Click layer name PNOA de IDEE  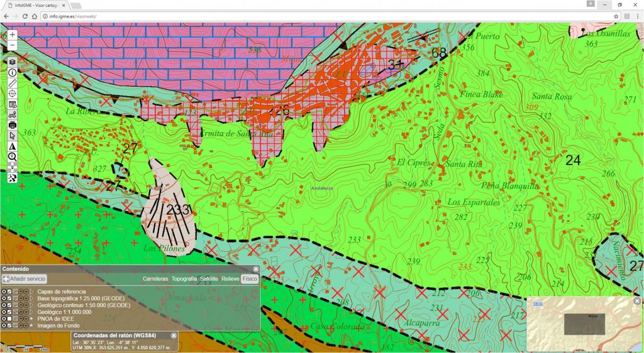55,318
